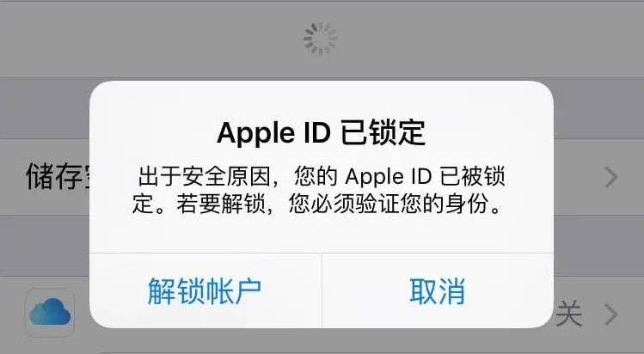Click the 关 status label
644x354 pixels.
click(x=569, y=313)
